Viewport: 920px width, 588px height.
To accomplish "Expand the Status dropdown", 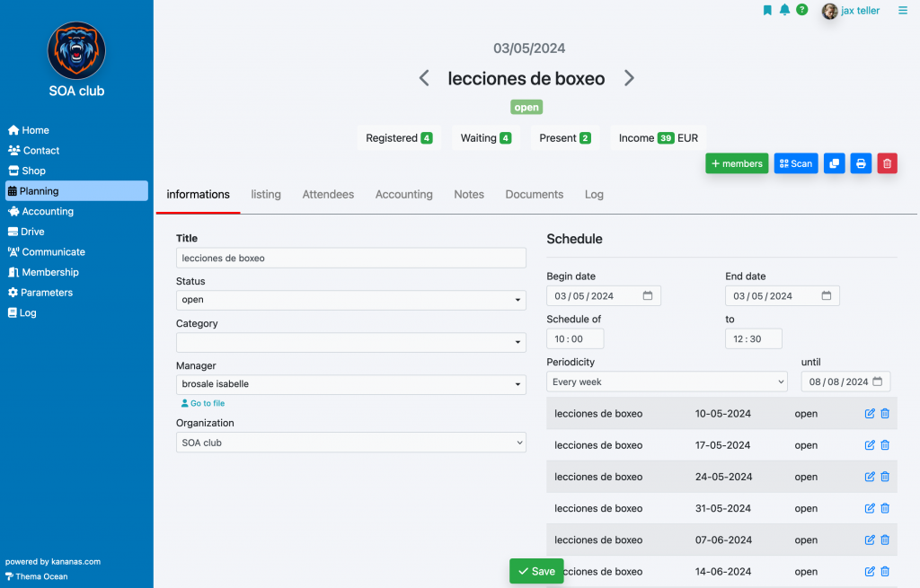I will coord(350,300).
